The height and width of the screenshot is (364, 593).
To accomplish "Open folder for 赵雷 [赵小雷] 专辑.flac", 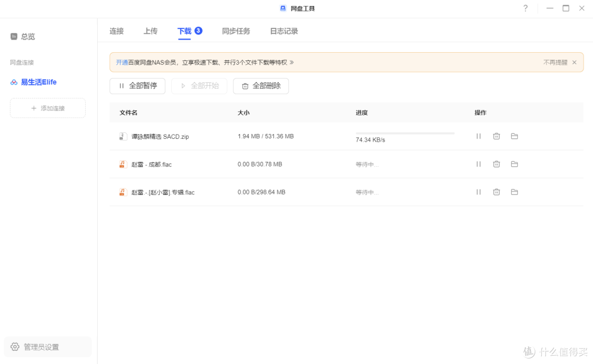I will (x=514, y=192).
